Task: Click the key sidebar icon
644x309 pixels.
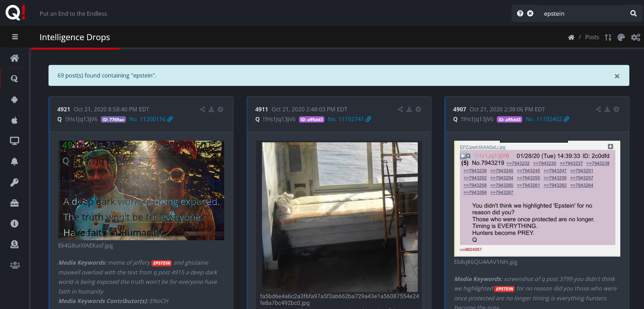Action: (15, 182)
